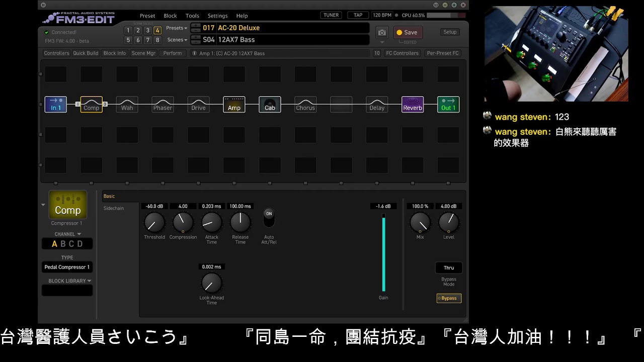Image resolution: width=644 pixels, height=362 pixels.
Task: Open the Preset menu
Action: coord(147,16)
